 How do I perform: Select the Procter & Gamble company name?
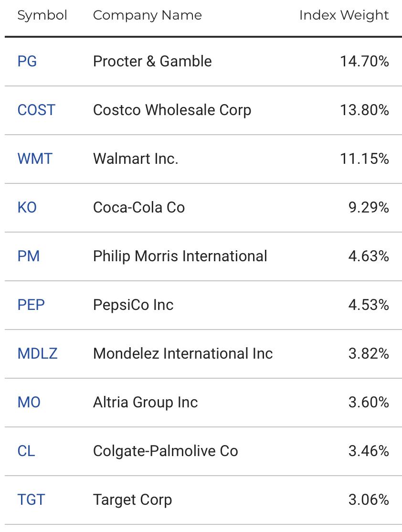pyautogui.click(x=152, y=62)
